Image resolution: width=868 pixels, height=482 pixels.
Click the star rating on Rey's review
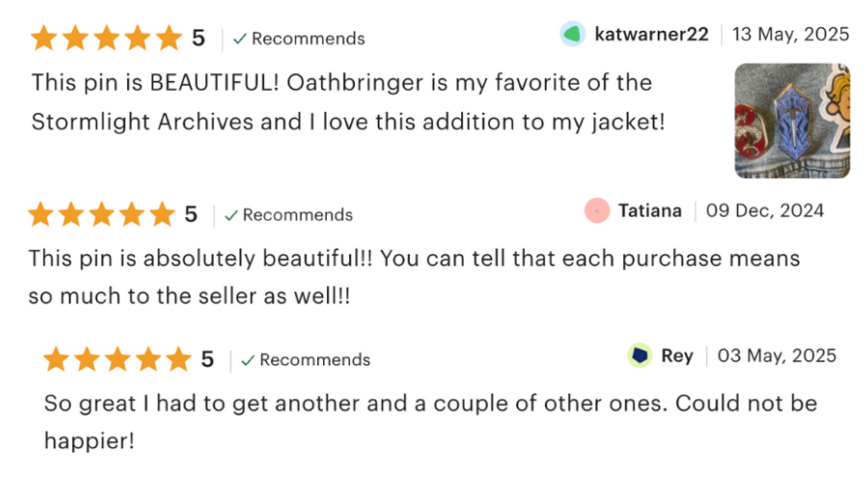(x=118, y=360)
